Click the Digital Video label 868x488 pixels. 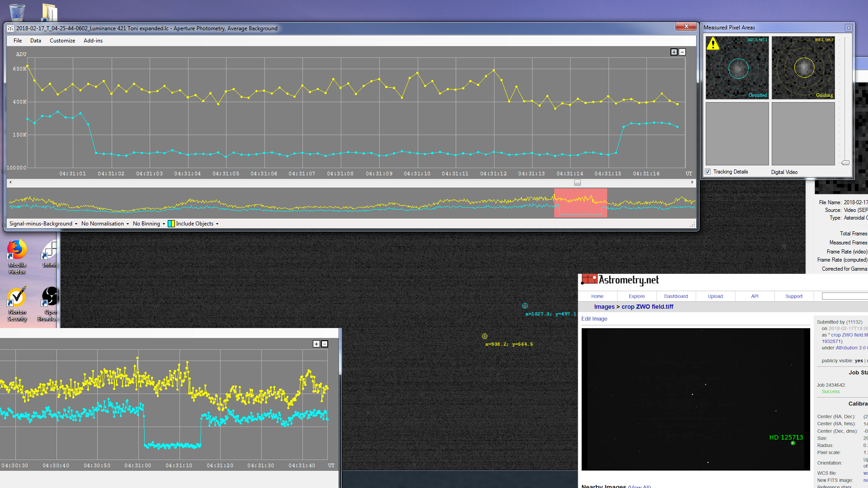(x=784, y=172)
